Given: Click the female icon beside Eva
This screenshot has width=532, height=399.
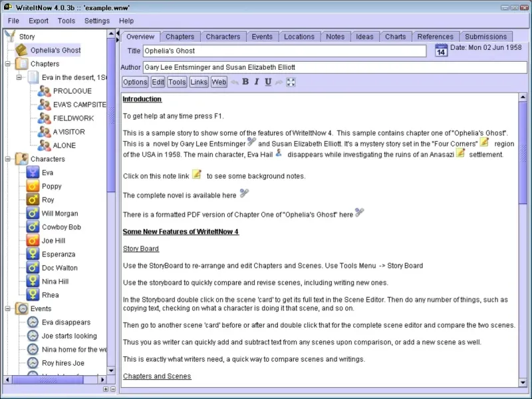Looking at the screenshot, I should pyautogui.click(x=33, y=172).
